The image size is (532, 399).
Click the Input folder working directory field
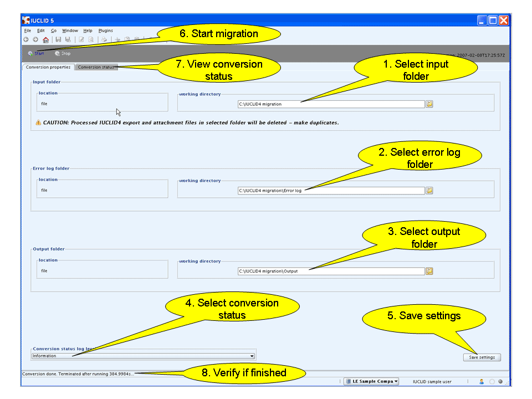[331, 104]
